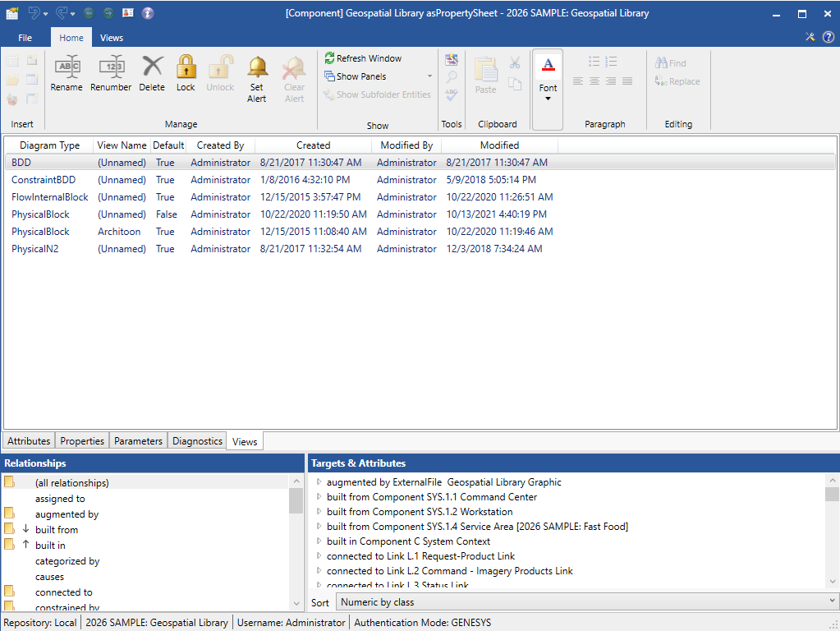The image size is (840, 631).
Task: Expand augmented by ExternalFile Geospatial Library Graphic
Action: [x=319, y=482]
